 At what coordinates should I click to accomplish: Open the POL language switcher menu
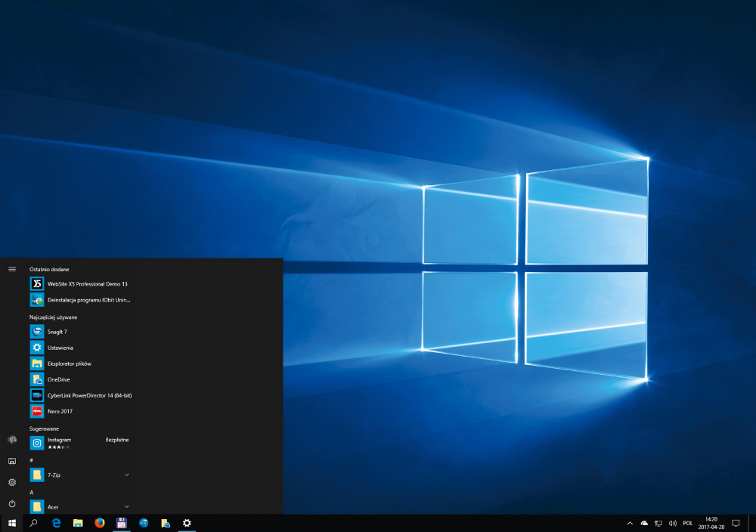[688, 522]
